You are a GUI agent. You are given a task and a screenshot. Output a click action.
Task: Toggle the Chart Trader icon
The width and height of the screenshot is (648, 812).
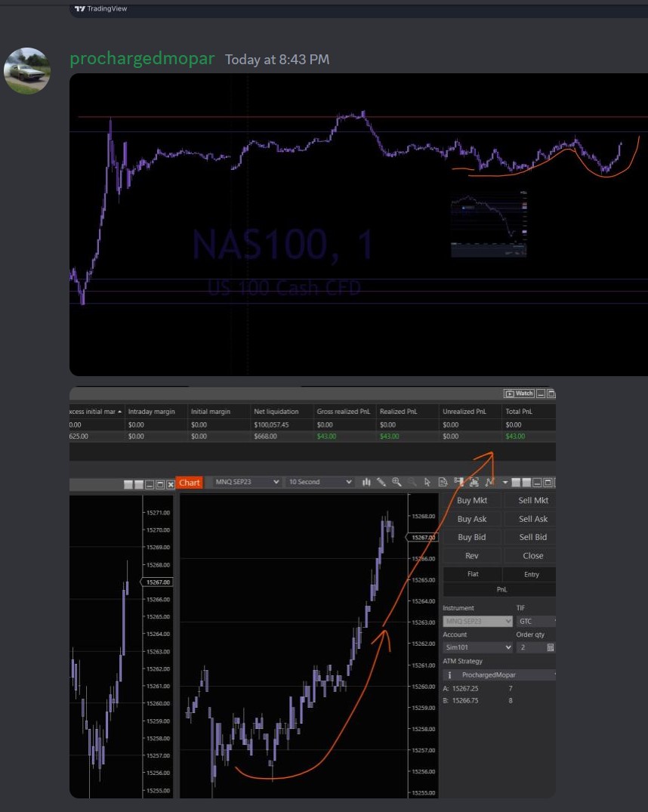pyautogui.click(x=458, y=482)
